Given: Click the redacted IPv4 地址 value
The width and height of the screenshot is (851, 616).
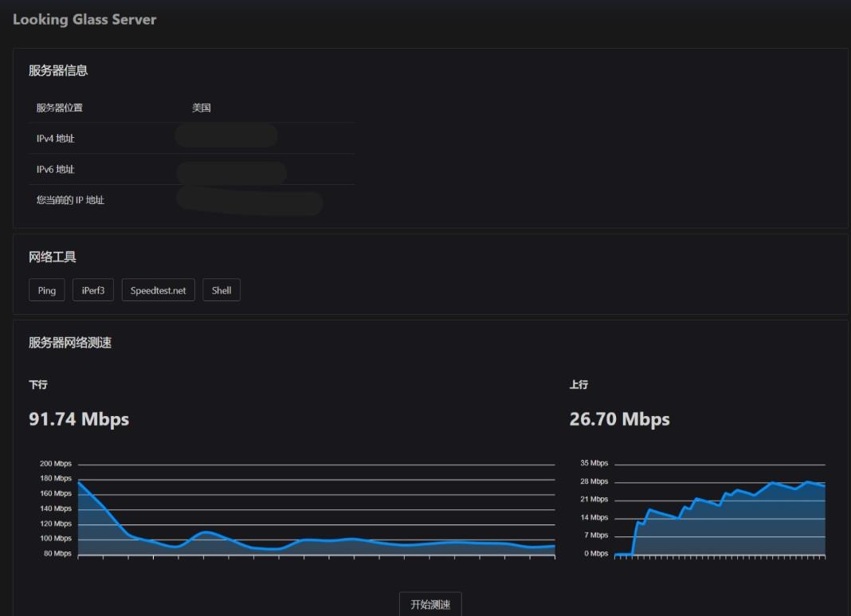Looking at the screenshot, I should tap(226, 136).
